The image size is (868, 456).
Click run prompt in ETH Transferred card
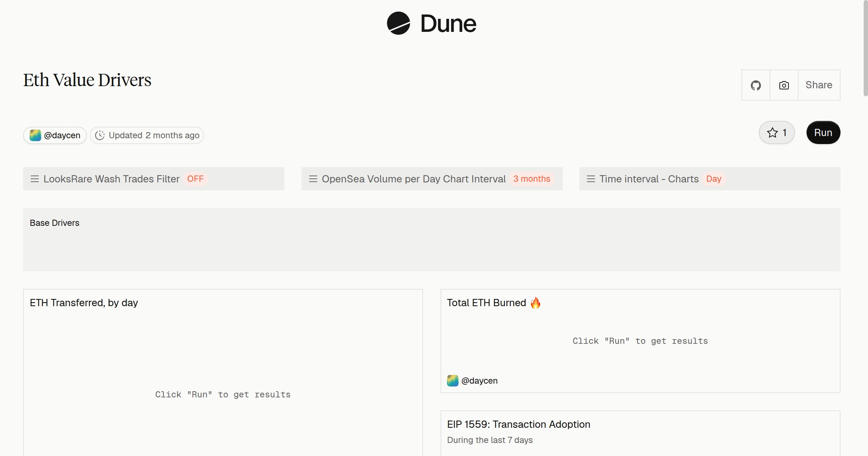[x=223, y=394]
